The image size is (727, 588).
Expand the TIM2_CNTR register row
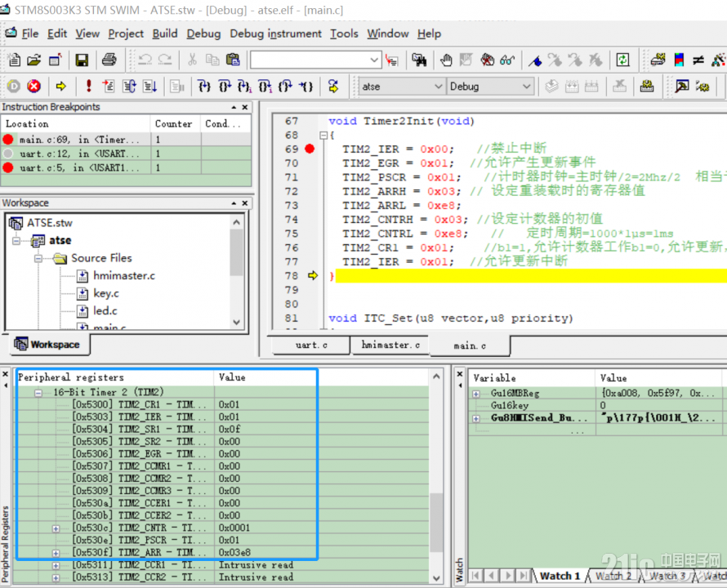tap(56, 528)
